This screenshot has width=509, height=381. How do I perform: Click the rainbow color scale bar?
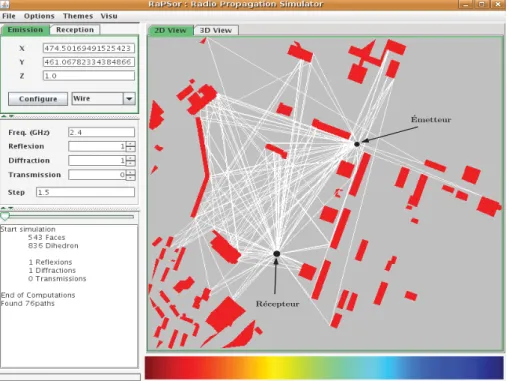pyautogui.click(x=324, y=367)
